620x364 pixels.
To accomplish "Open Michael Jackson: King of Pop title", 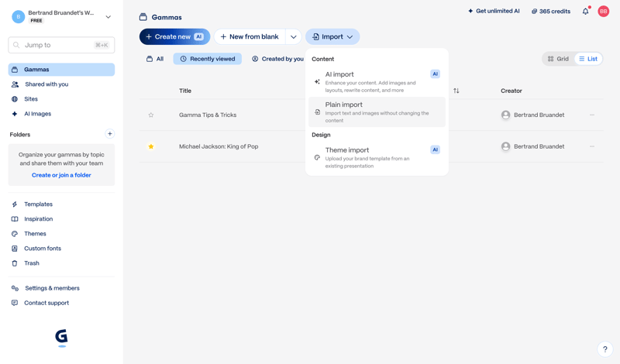I will click(219, 146).
